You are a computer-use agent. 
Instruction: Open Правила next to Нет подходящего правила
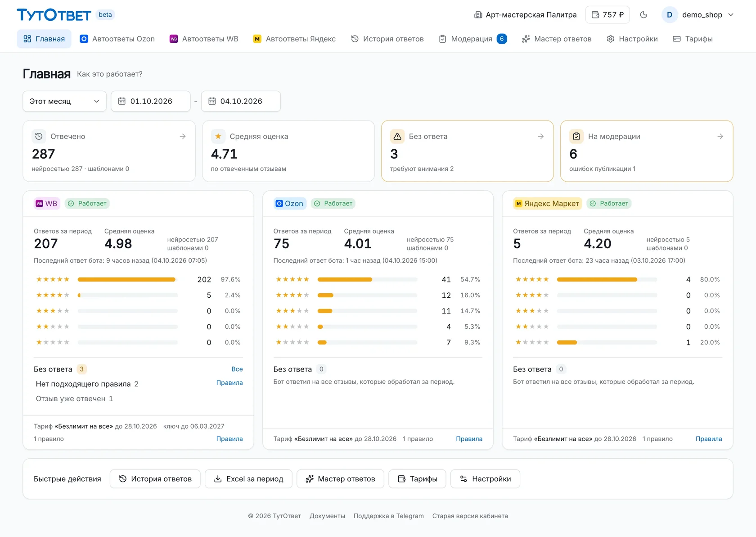[229, 383]
